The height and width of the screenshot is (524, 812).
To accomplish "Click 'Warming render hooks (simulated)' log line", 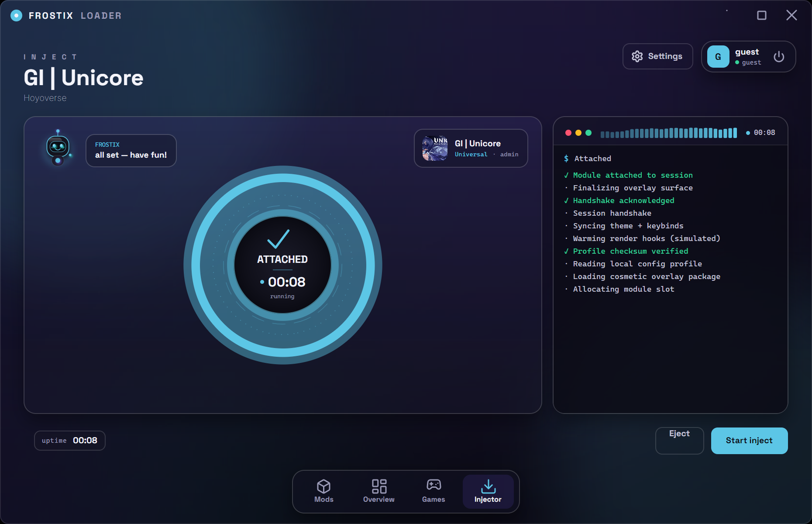I will point(642,238).
